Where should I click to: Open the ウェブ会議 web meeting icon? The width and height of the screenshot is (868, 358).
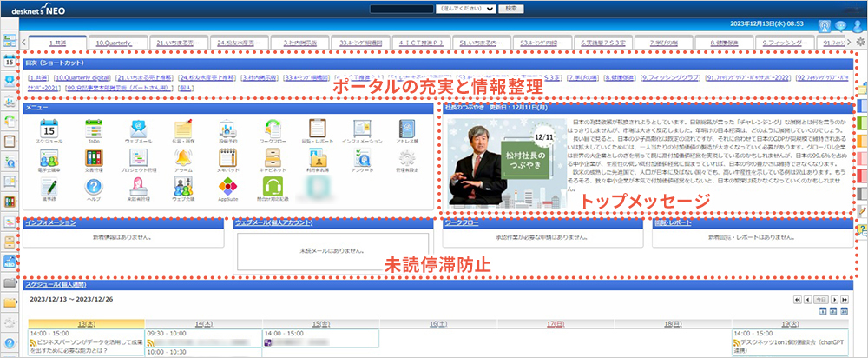click(183, 187)
